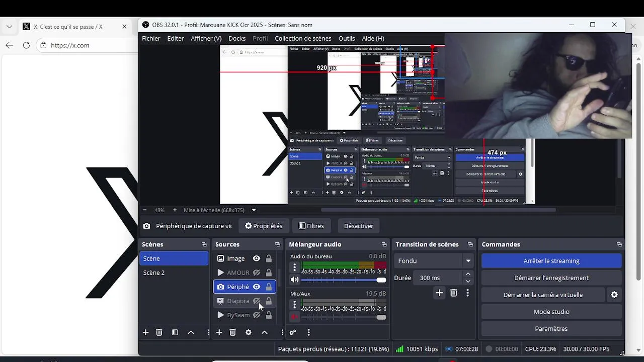Toggle lock on BySaam source
This screenshot has width=644, height=362.
click(x=269, y=315)
